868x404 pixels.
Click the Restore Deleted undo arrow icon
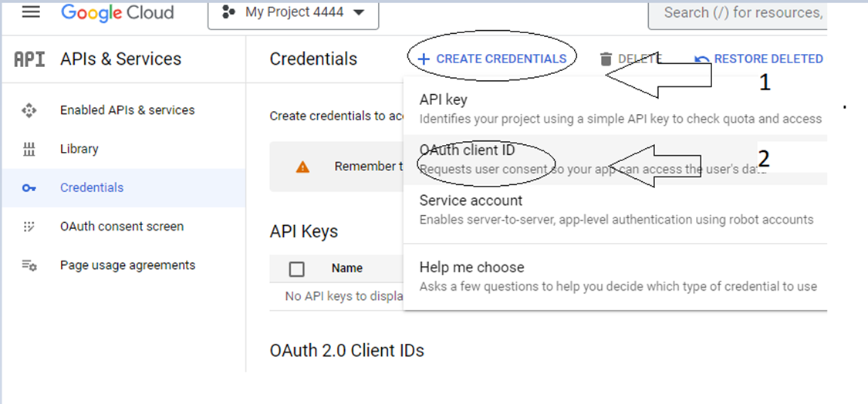tap(702, 59)
